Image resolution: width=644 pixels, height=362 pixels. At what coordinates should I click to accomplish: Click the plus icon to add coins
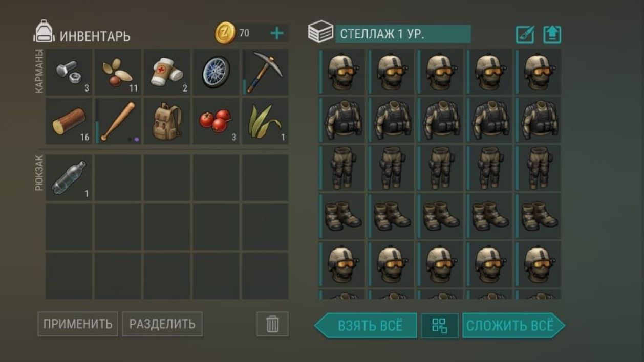coord(276,34)
